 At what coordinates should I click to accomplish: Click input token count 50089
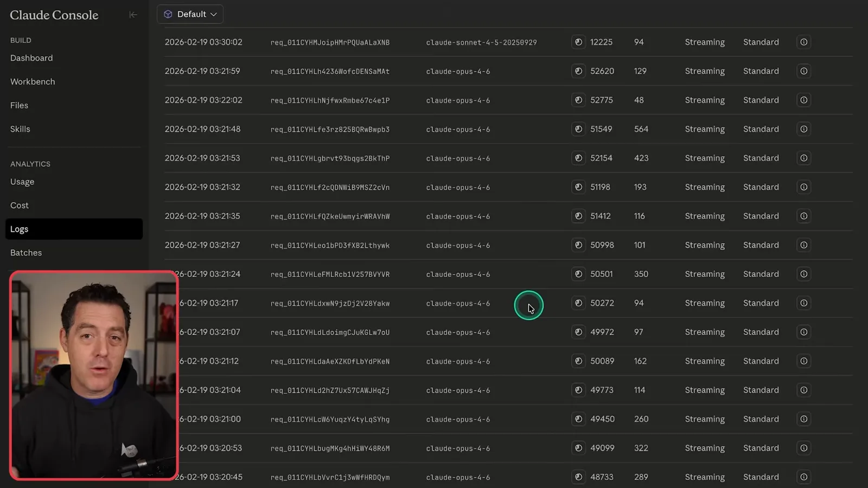coord(602,361)
